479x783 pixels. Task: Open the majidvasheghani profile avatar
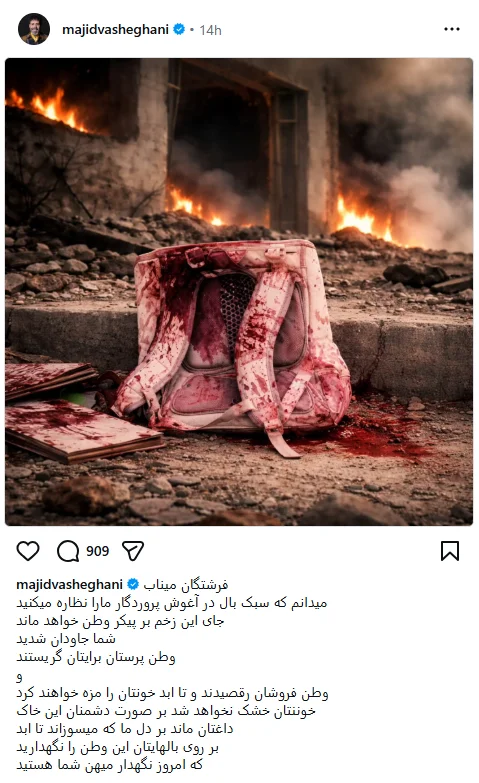point(34,29)
